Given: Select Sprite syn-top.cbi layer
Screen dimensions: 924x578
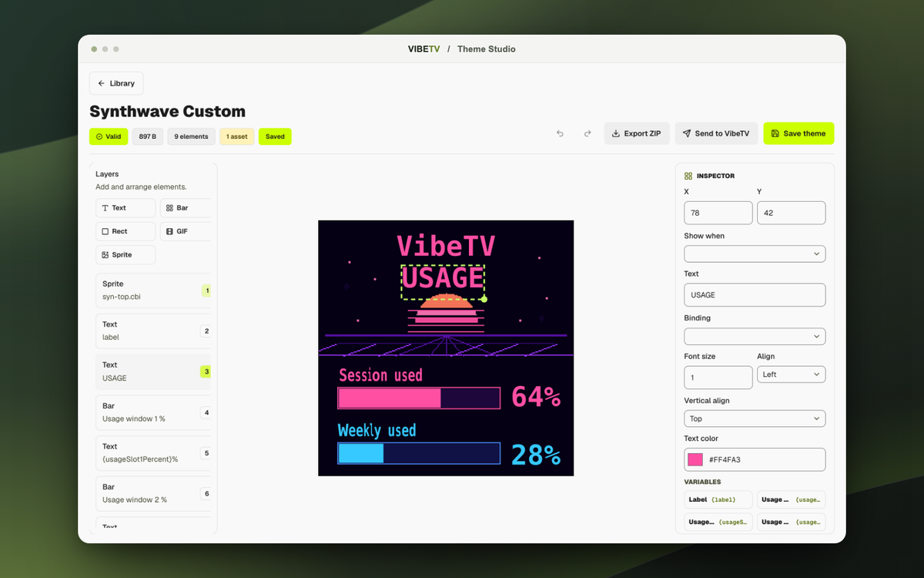Looking at the screenshot, I should point(153,290).
